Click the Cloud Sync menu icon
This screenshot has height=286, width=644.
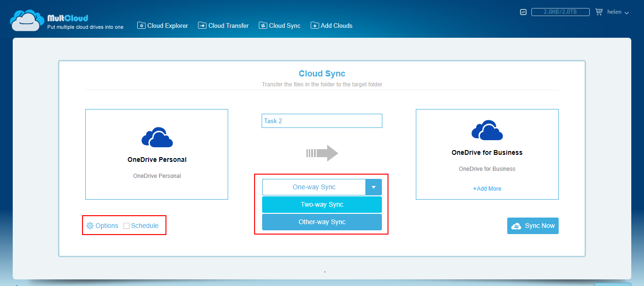263,25
